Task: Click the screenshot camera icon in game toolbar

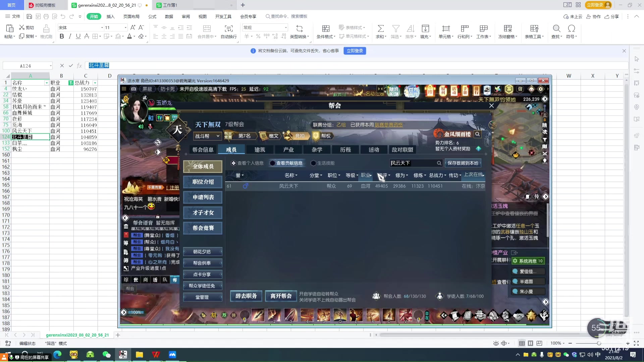Action: [x=134, y=89]
